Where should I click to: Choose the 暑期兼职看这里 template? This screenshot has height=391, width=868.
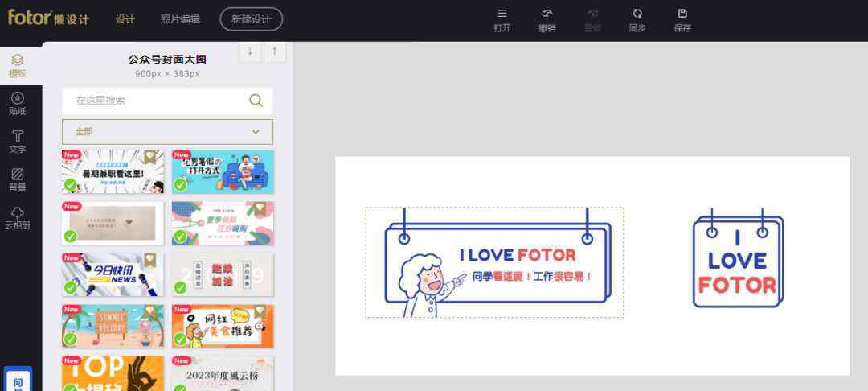tap(113, 171)
